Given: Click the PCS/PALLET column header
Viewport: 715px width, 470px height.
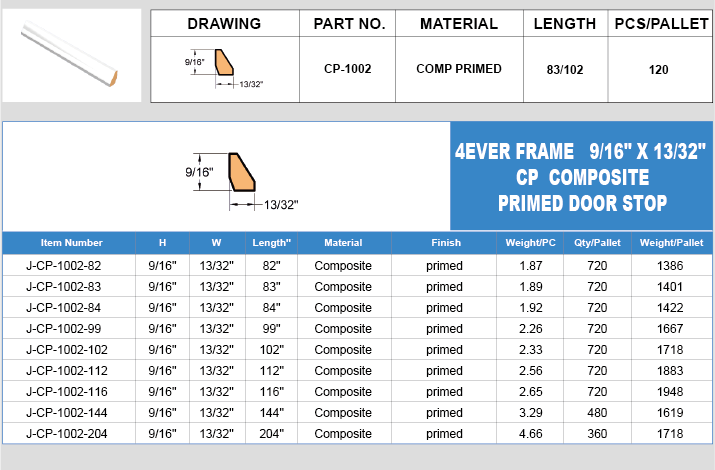Looking at the screenshot, I should pos(661,24).
